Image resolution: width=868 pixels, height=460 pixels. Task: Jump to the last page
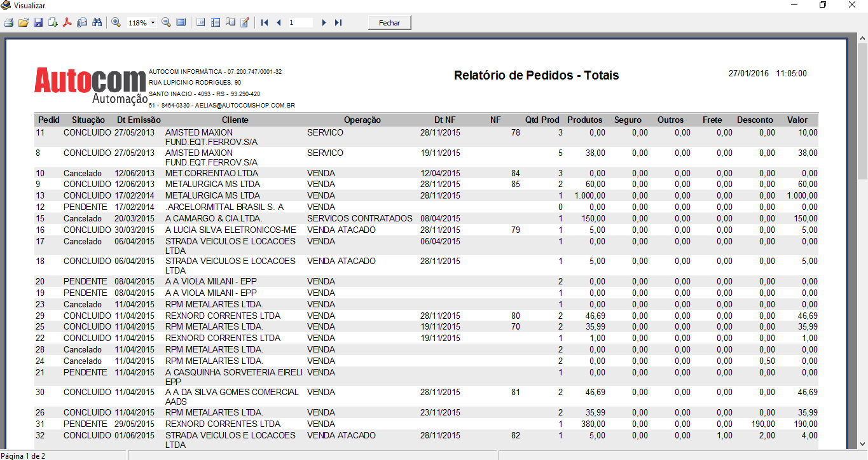click(338, 23)
